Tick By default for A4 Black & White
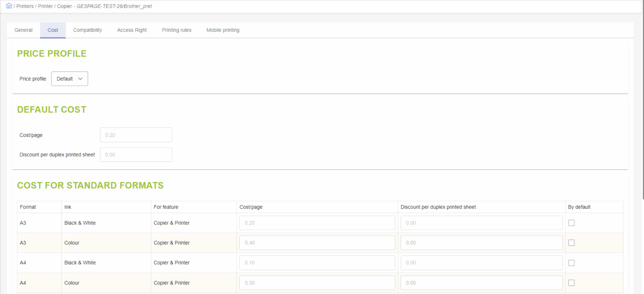Image resolution: width=644 pixels, height=294 pixels. 571,263
